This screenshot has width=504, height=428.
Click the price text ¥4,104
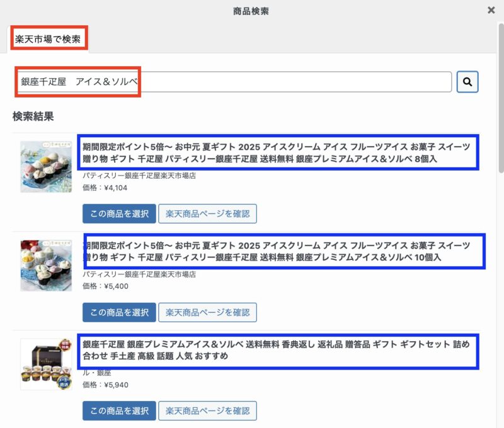coord(105,188)
